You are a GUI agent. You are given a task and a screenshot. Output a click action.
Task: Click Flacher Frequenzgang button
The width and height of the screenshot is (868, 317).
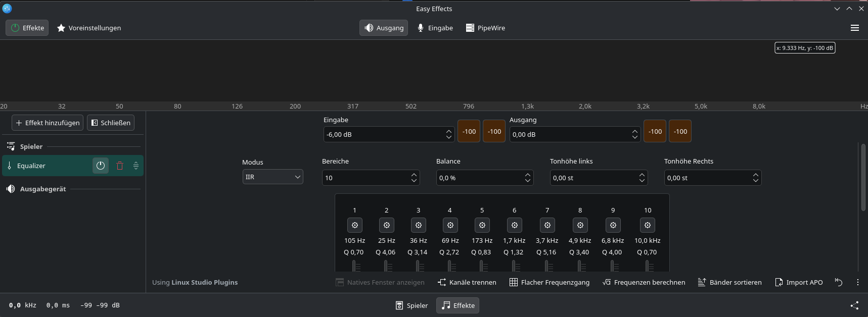pyautogui.click(x=550, y=282)
